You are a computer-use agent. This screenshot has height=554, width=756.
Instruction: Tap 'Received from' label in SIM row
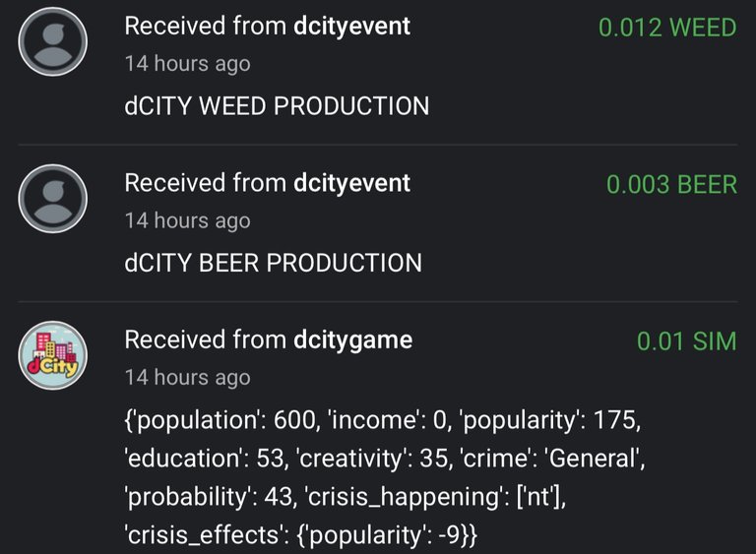click(x=206, y=340)
